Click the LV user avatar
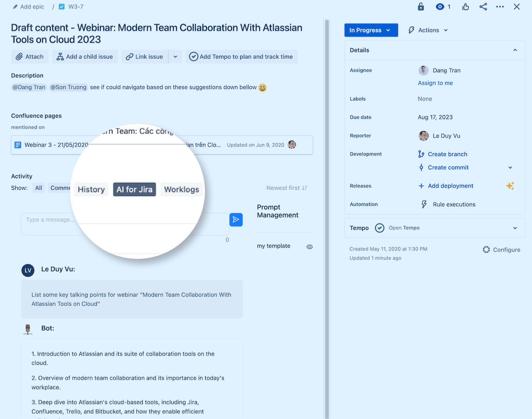 (x=28, y=270)
